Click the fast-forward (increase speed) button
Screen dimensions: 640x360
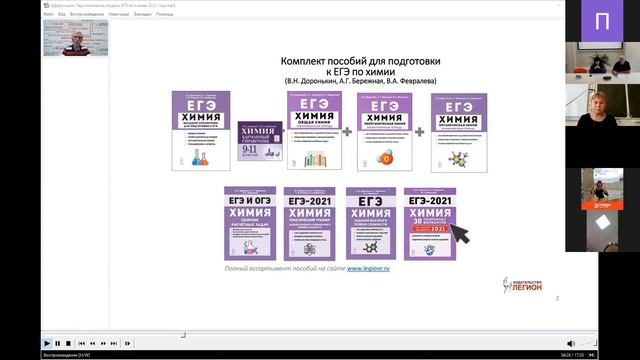[103, 343]
